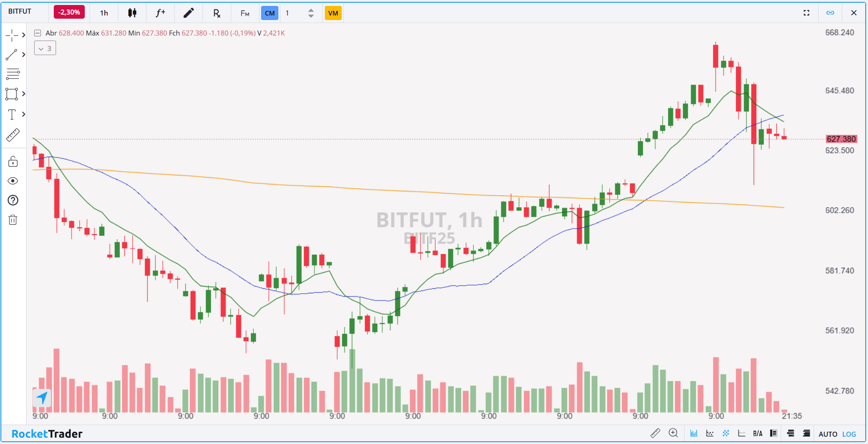Open the candlestick chart type selector
The height and width of the screenshot is (444, 868).
pyautogui.click(x=132, y=13)
